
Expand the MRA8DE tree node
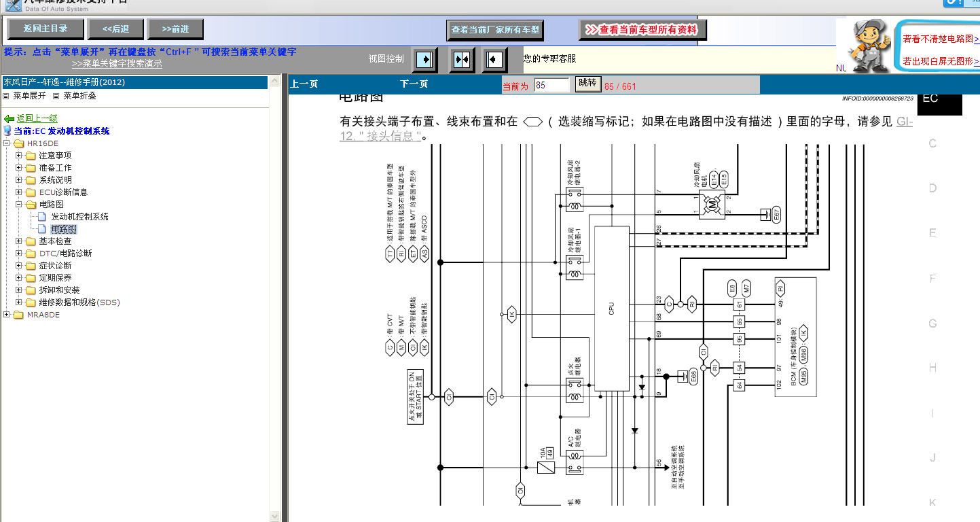point(7,315)
